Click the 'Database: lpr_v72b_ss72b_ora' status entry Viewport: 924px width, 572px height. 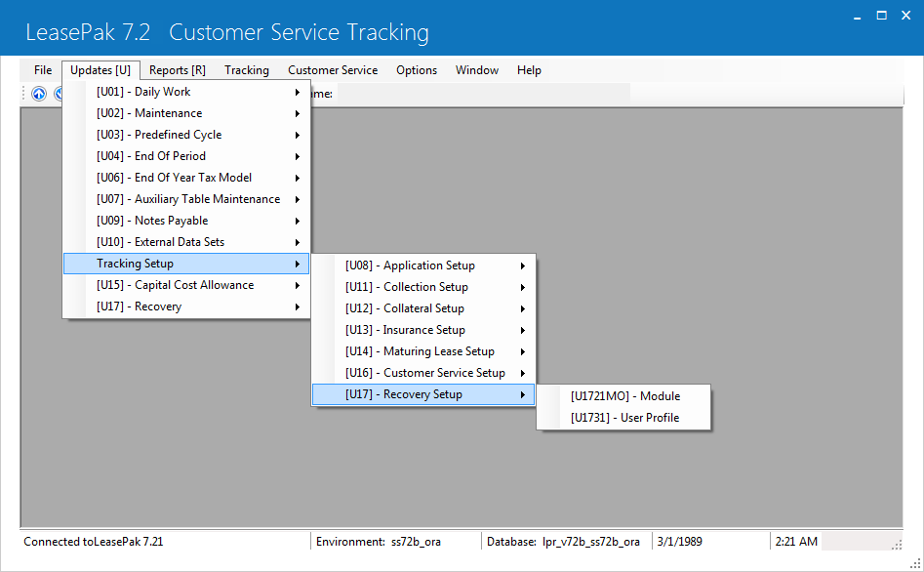point(563,542)
